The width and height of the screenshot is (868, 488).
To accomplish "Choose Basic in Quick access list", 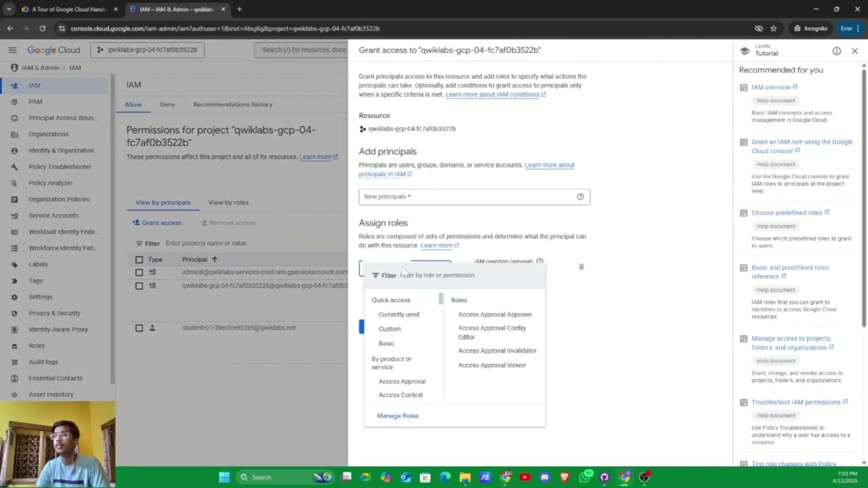I will click(x=386, y=343).
